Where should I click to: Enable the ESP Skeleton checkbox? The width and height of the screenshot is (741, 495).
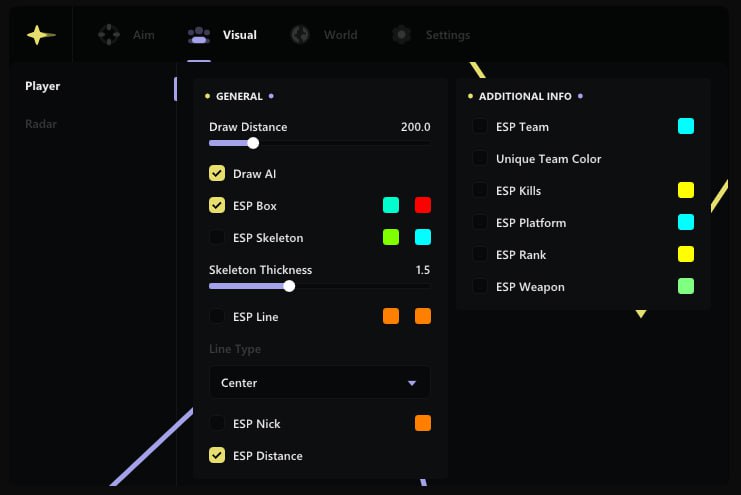217,238
